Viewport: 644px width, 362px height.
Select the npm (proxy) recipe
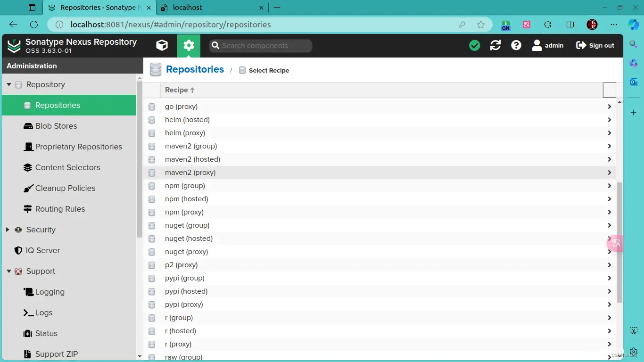(380, 212)
